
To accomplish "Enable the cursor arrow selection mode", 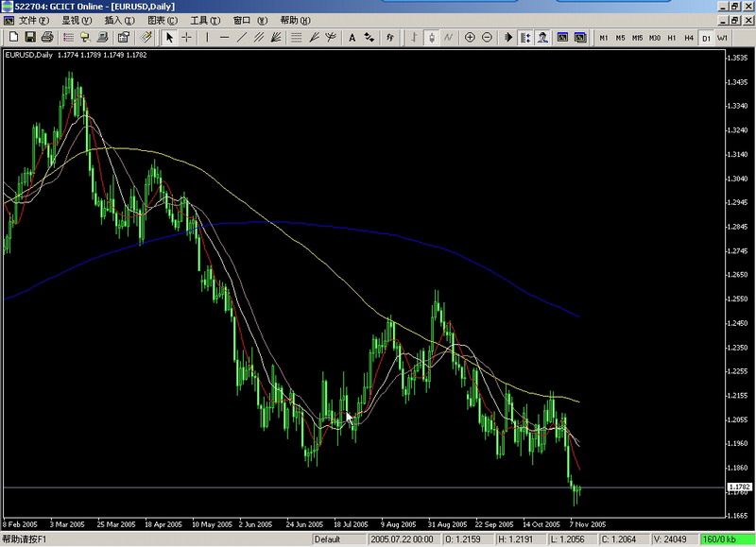I will pos(169,38).
